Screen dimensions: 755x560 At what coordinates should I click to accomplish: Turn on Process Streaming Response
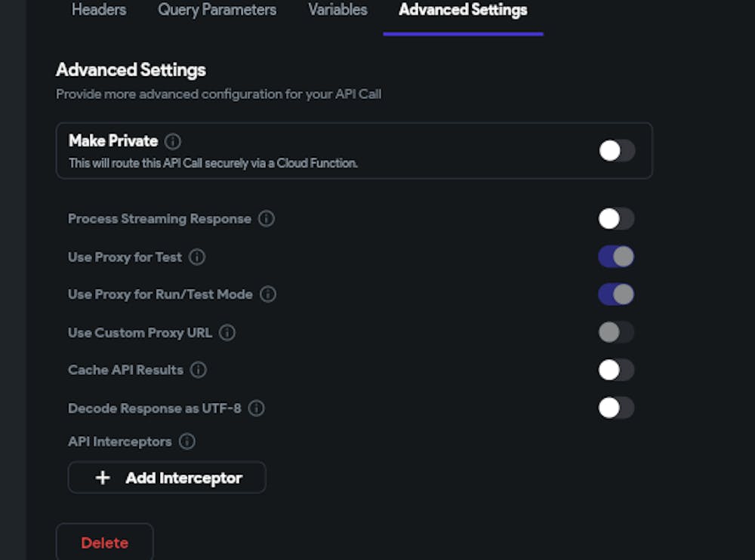(x=616, y=219)
